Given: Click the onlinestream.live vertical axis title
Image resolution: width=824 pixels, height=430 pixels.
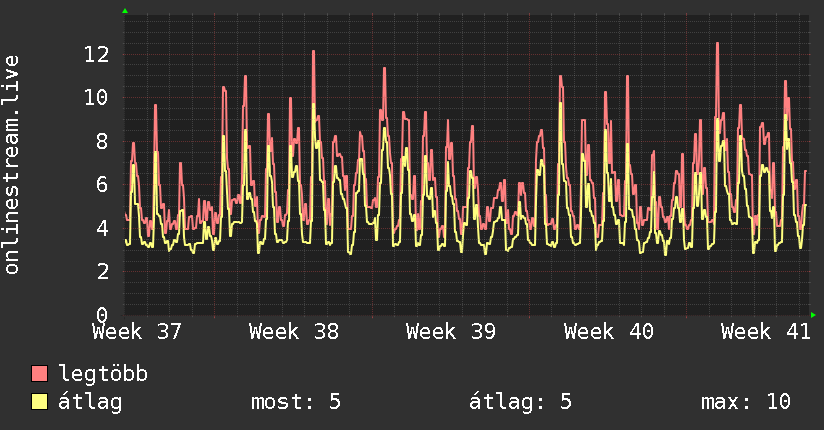Looking at the screenshot, I should [12, 165].
